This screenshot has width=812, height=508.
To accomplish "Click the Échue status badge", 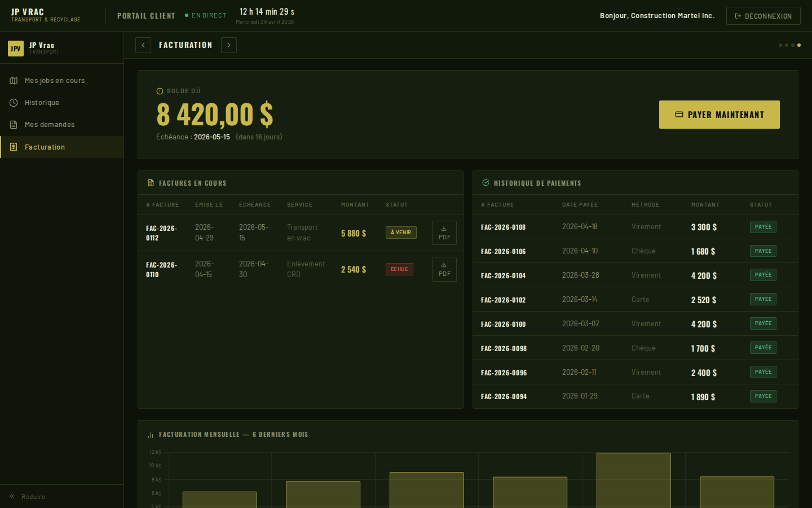I will coord(399,269).
